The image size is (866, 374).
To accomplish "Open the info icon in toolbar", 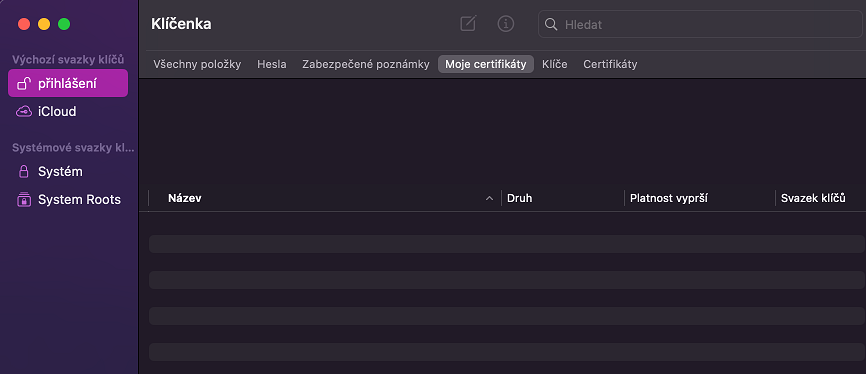I will pos(505,24).
